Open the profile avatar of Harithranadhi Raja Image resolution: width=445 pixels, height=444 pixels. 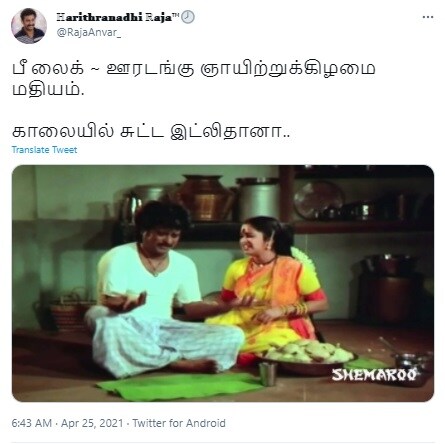point(29,26)
